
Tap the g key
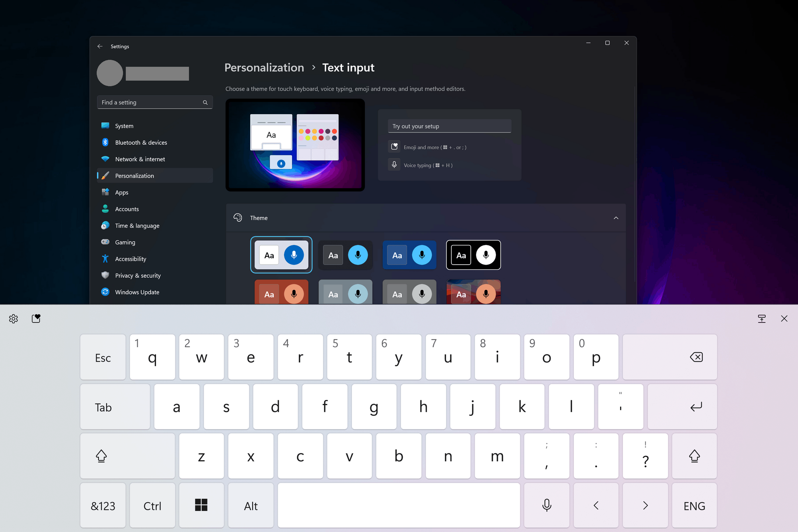pyautogui.click(x=374, y=407)
